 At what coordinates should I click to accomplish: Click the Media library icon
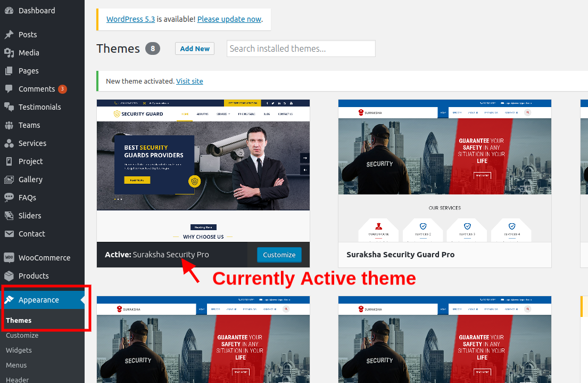(x=9, y=53)
